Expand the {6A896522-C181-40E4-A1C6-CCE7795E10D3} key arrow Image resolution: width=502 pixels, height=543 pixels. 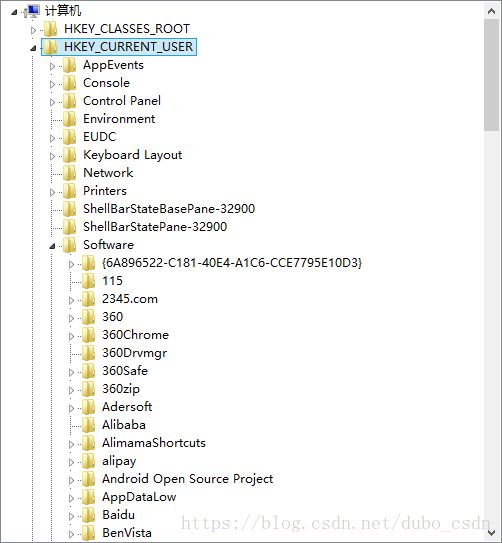pyautogui.click(x=71, y=264)
